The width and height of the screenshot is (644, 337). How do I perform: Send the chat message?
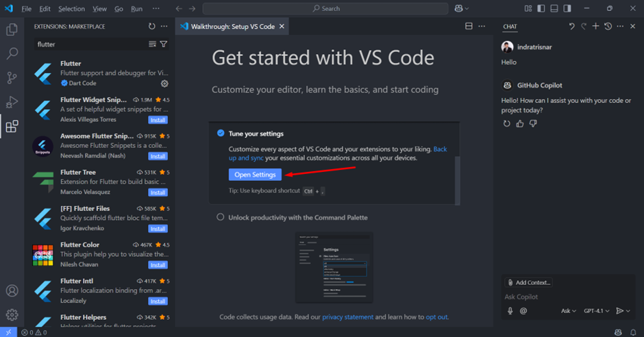click(x=620, y=311)
